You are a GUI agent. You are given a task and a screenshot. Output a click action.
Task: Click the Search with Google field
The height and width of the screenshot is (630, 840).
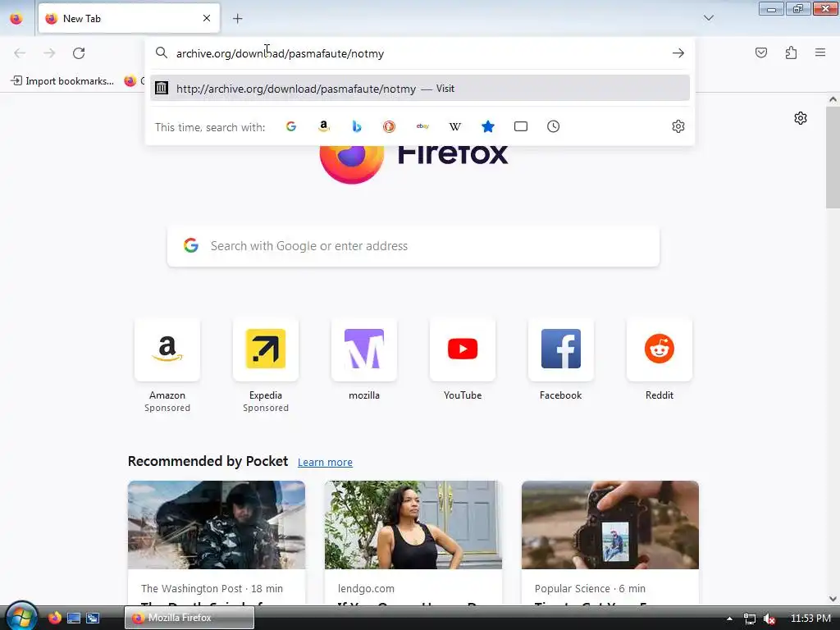[x=413, y=246]
